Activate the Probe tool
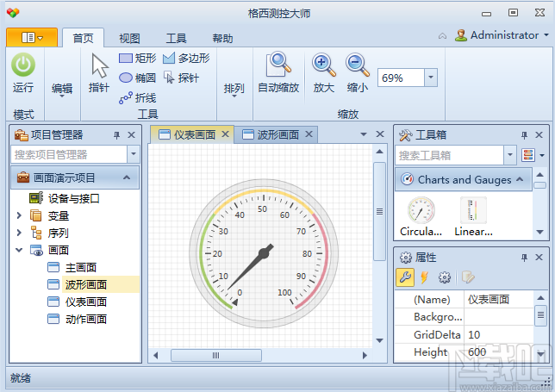The width and height of the screenshot is (555, 392). [x=181, y=78]
